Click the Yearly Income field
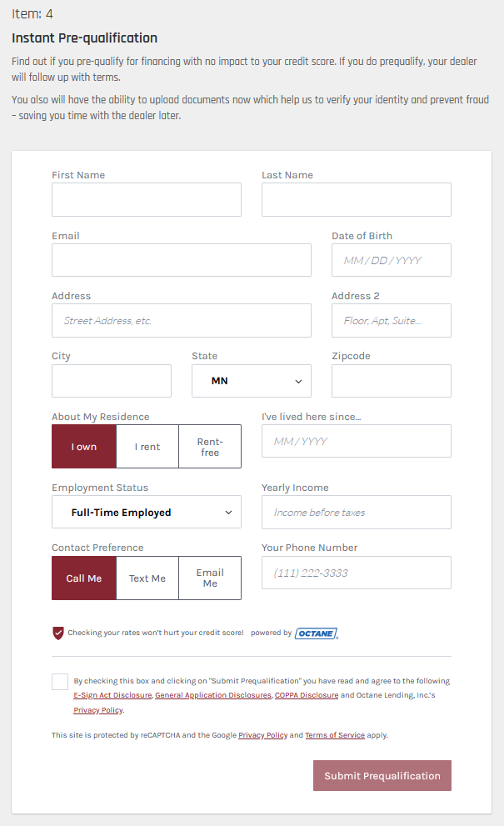Image resolution: width=504 pixels, height=826 pixels. (x=357, y=513)
